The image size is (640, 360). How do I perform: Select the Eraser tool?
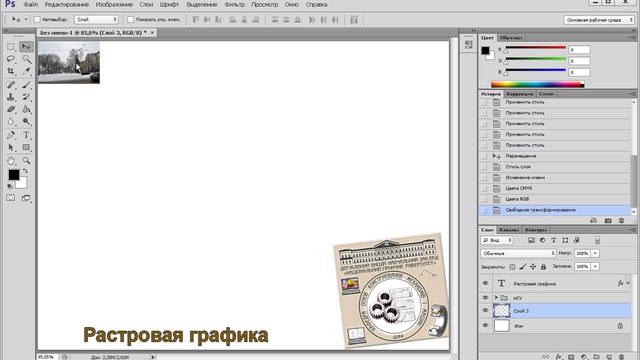point(11,109)
